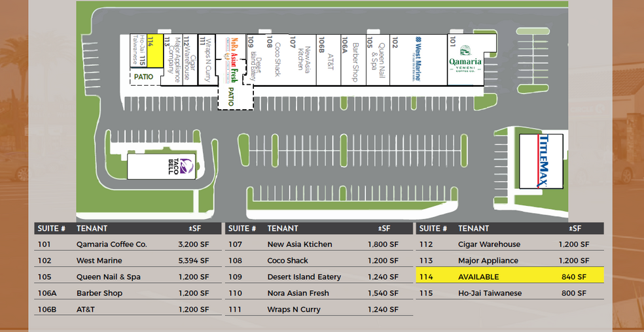Select the 5,394 SF value
The width and height of the screenshot is (644, 332).
pyautogui.click(x=194, y=261)
